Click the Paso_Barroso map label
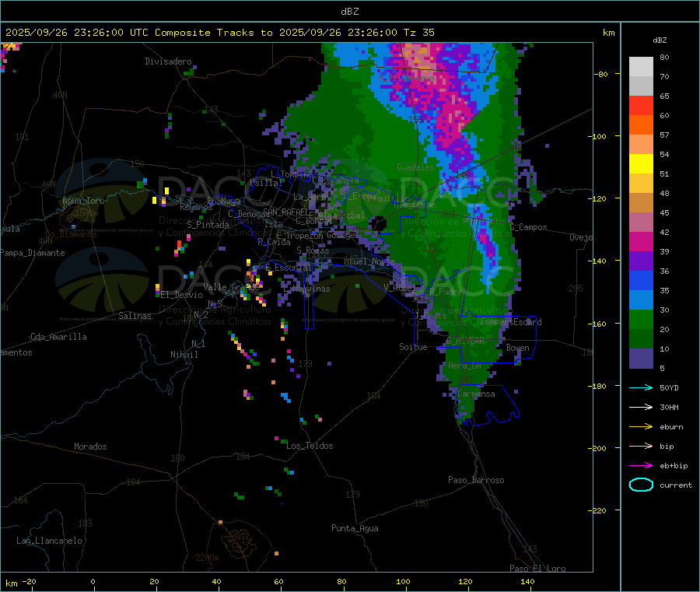Screen dimensions: 700x592 point(476,480)
